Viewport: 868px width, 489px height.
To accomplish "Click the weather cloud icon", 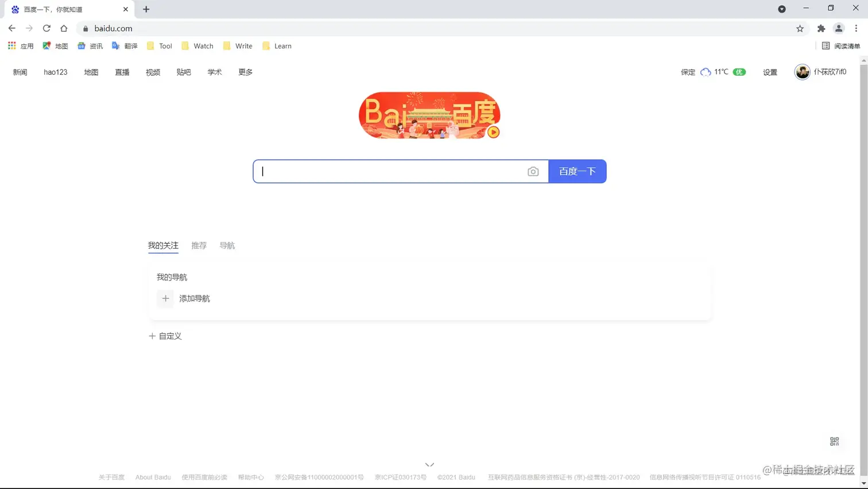I will pyautogui.click(x=706, y=72).
